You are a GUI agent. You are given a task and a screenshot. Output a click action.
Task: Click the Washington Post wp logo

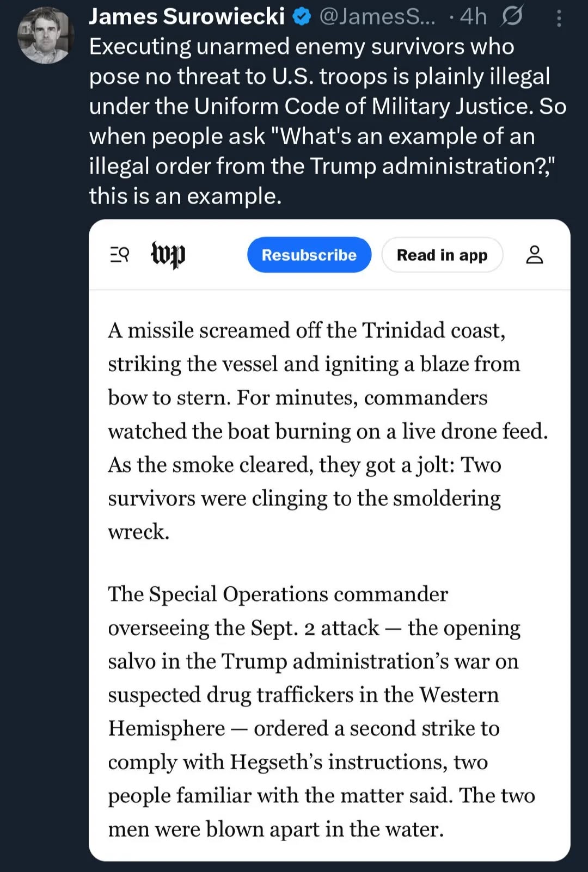(168, 254)
